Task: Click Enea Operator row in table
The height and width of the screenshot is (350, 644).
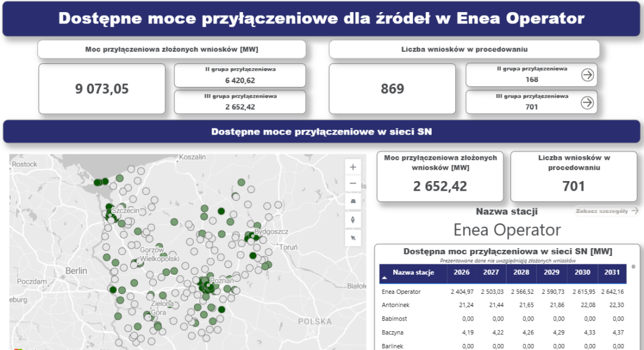Action: tap(402, 292)
